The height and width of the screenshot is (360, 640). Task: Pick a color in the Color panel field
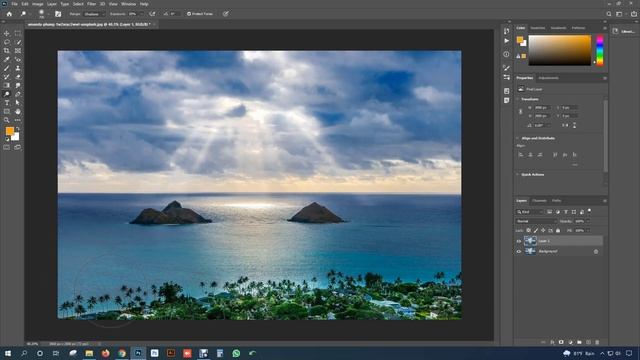(x=560, y=50)
